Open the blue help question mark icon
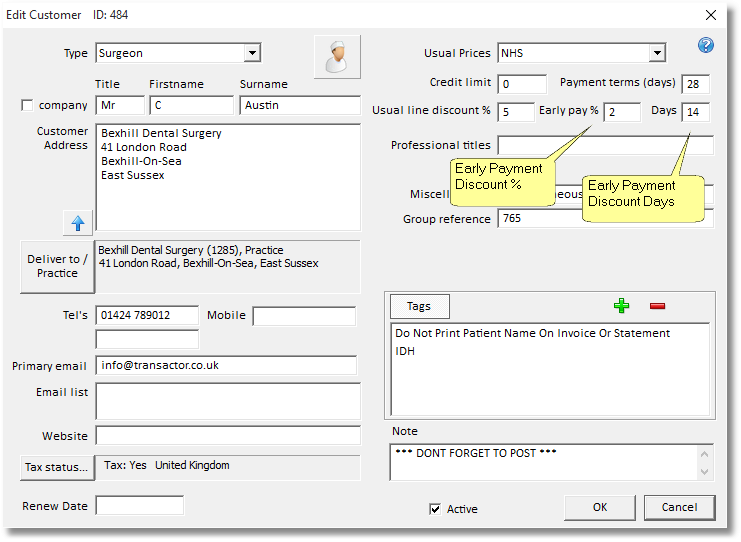 [x=706, y=46]
